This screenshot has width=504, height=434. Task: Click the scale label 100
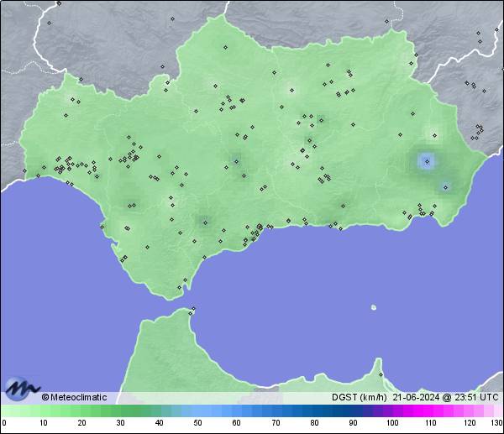392,423
